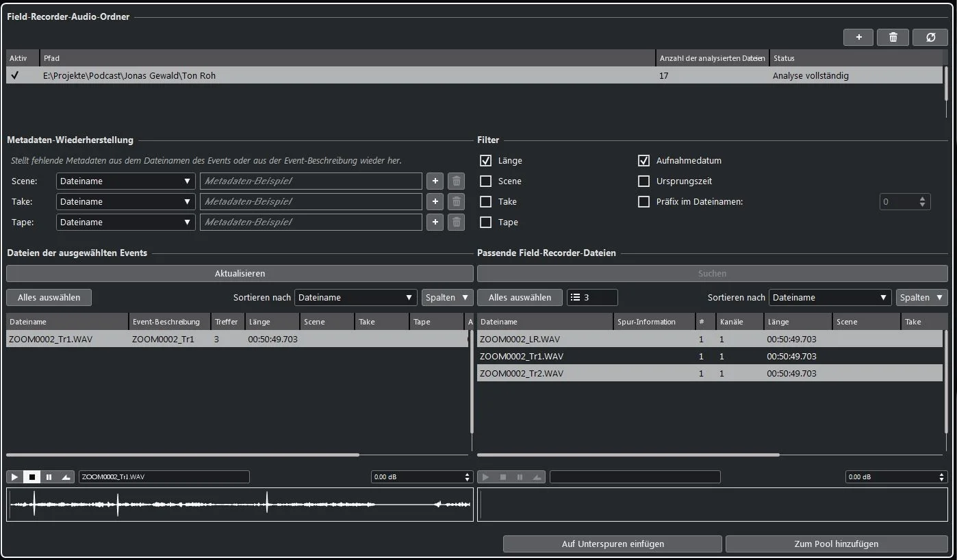
Task: Add metadata rule for Scene row
Action: tap(435, 181)
